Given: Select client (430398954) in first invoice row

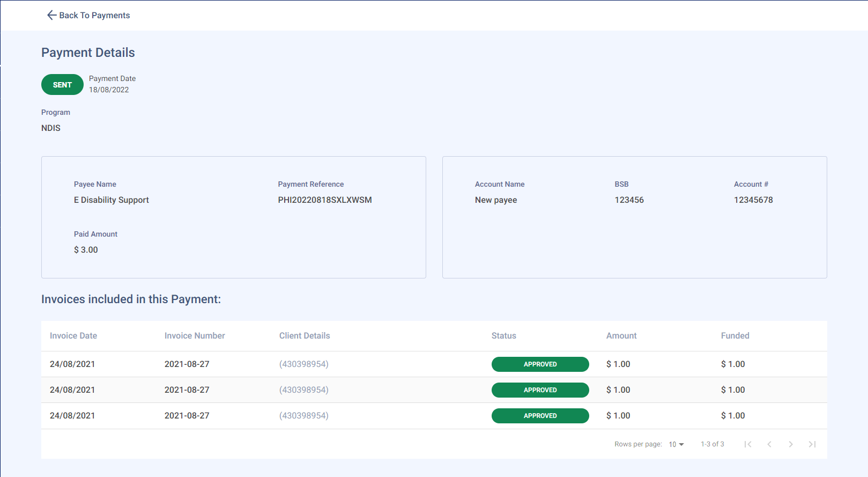Looking at the screenshot, I should (303, 364).
